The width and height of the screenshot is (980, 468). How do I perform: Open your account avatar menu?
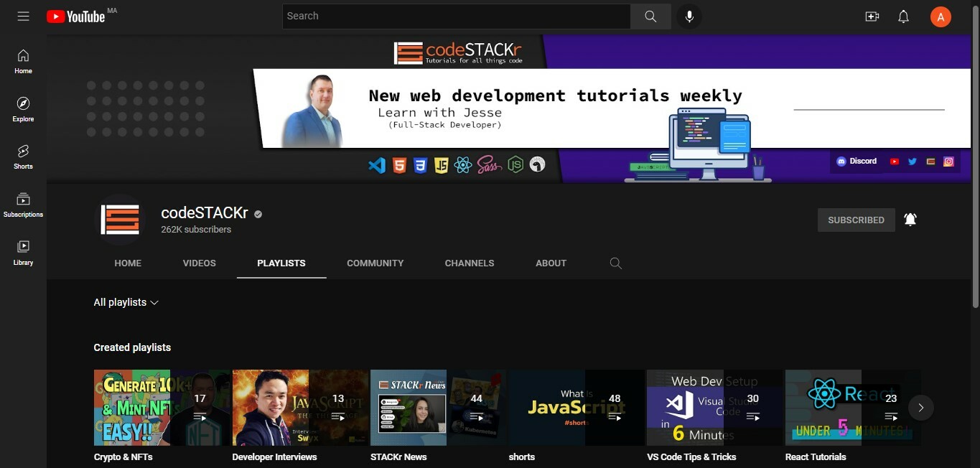[x=941, y=16]
